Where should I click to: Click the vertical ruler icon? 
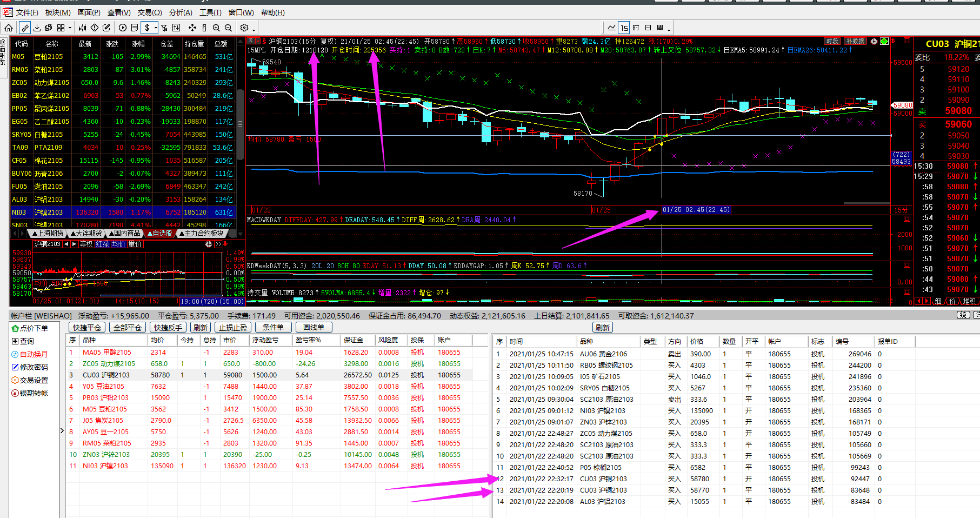coord(204,28)
